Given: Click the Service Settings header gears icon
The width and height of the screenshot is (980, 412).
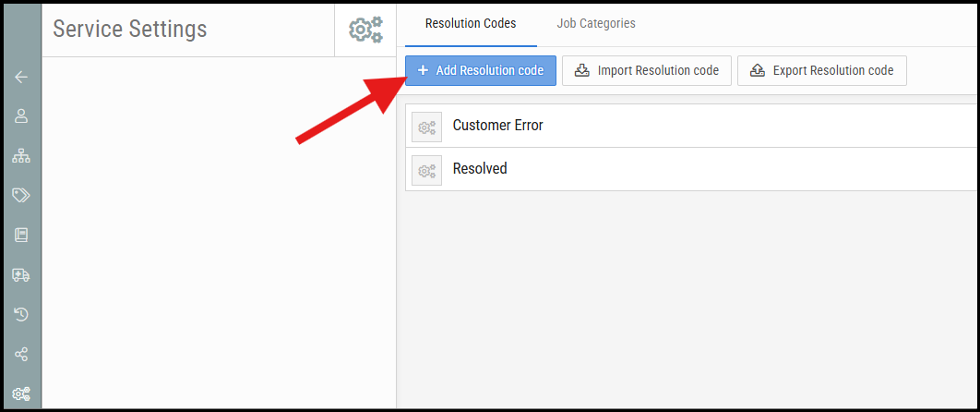Looking at the screenshot, I should 365,30.
